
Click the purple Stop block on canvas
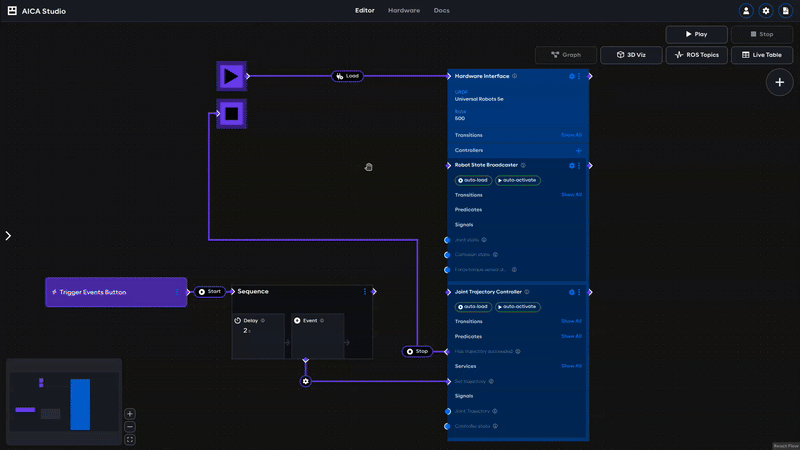[x=231, y=114]
